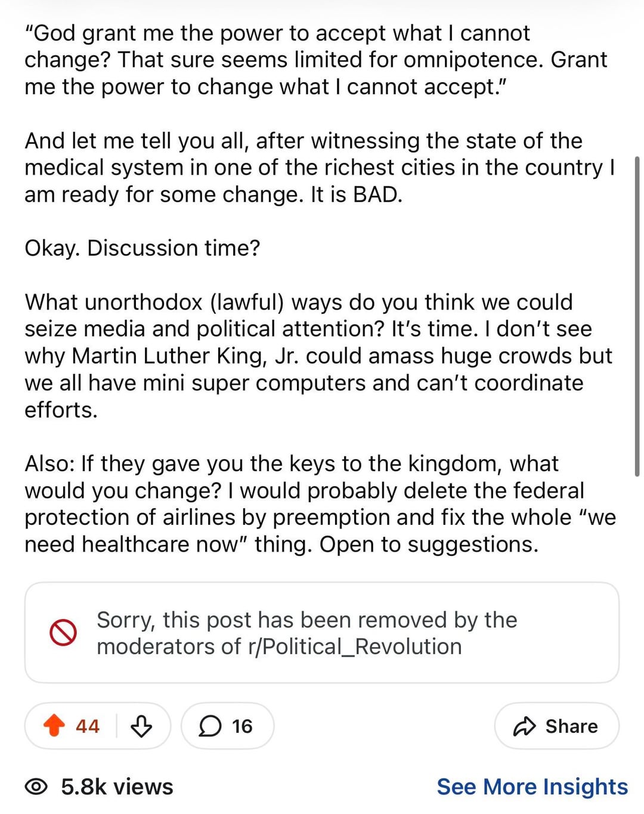The image size is (644, 814).
Task: Click the removed-by-moderators notice box
Action: [322, 633]
